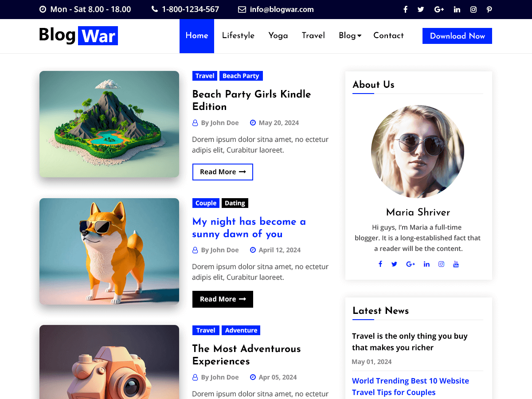Click the email envelope icon beside info@blogwar.com

coord(242,9)
